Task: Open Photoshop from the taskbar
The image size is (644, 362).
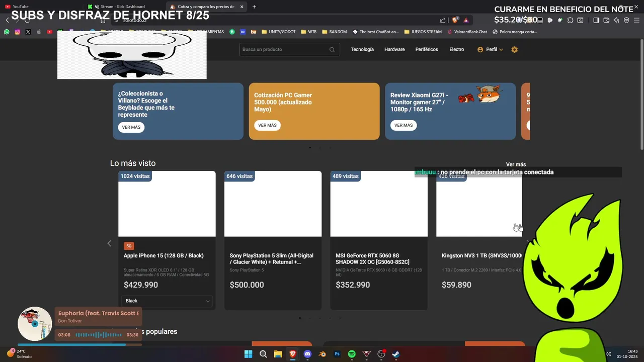Action: point(337,354)
